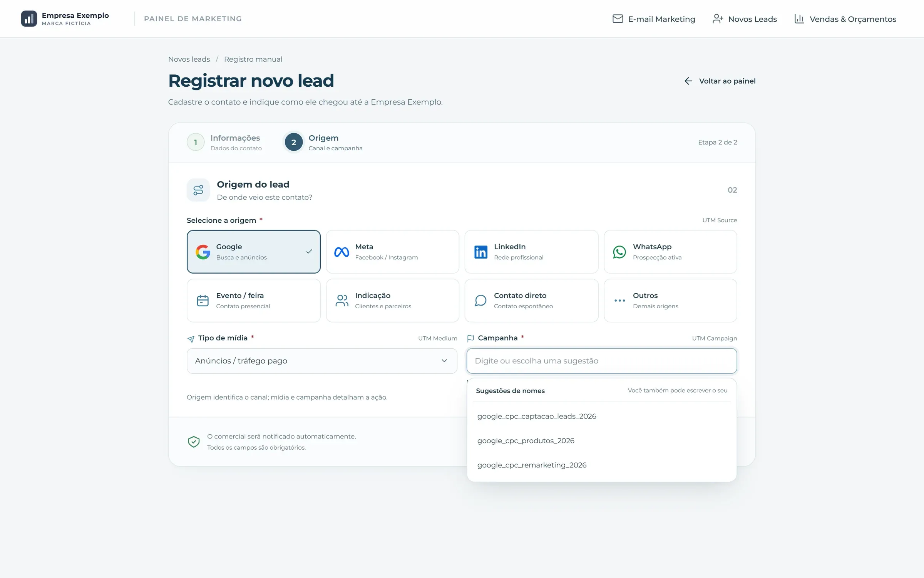
Task: Click the chevron arrow in Anúncios / tráfego pago
Action: [444, 361]
